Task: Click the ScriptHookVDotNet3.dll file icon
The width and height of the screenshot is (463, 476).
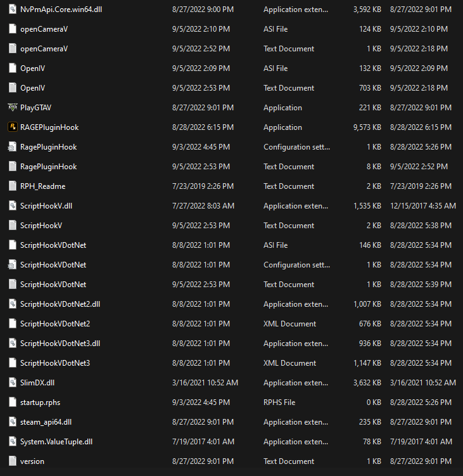Action: click(x=13, y=343)
